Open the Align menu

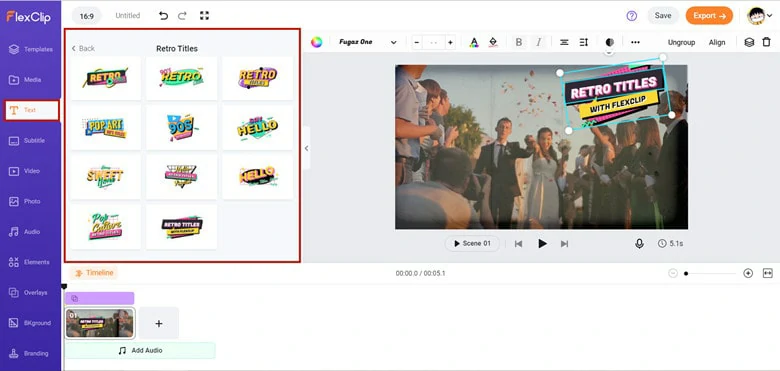click(x=717, y=42)
